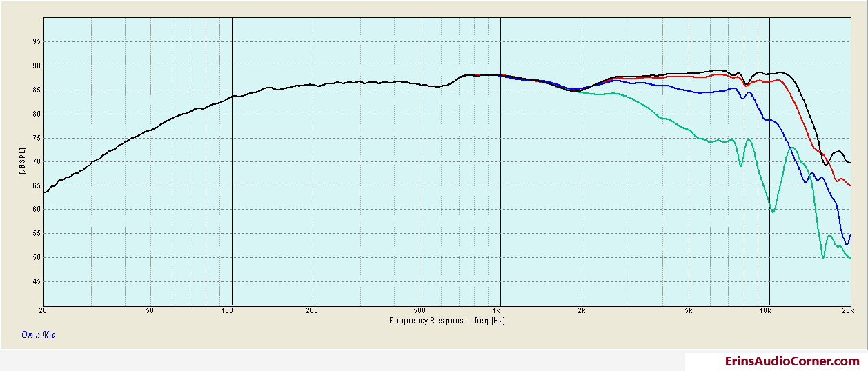Viewport: 868px width, 371px height.
Task: Click the 20k frequency tick label
Action: 848,312
